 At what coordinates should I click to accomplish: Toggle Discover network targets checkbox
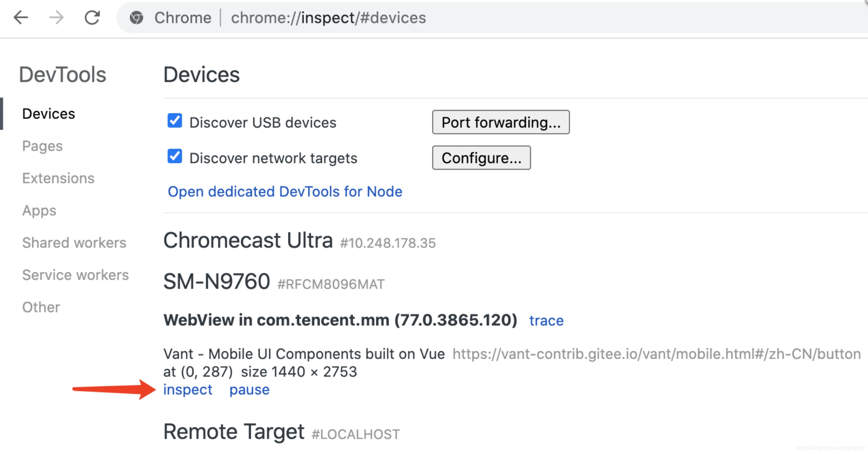point(175,157)
